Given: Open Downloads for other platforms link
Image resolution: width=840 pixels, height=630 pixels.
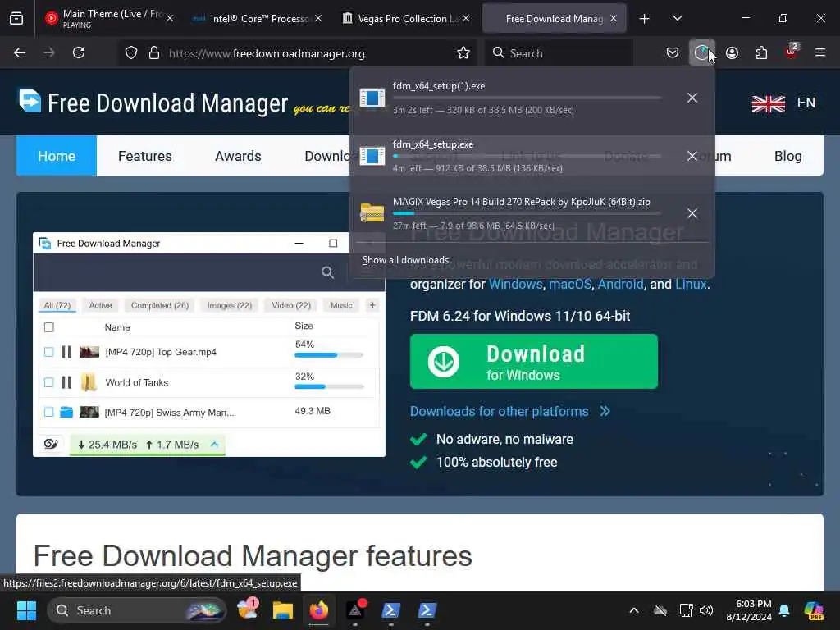Looking at the screenshot, I should tap(510, 411).
